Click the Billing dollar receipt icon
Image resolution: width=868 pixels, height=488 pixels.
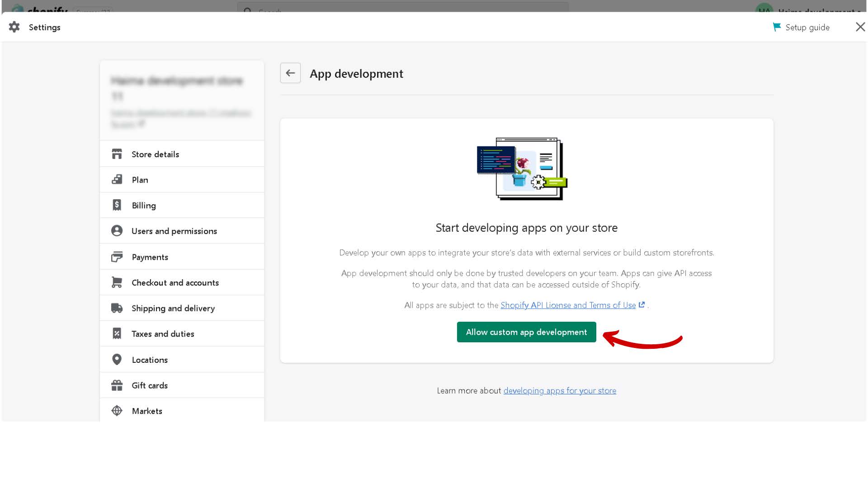point(117,205)
